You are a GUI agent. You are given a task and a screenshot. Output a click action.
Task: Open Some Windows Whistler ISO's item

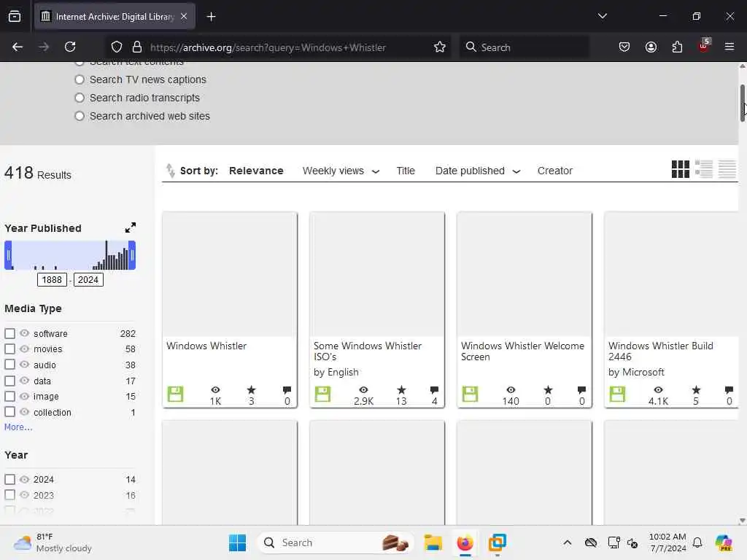368,351
